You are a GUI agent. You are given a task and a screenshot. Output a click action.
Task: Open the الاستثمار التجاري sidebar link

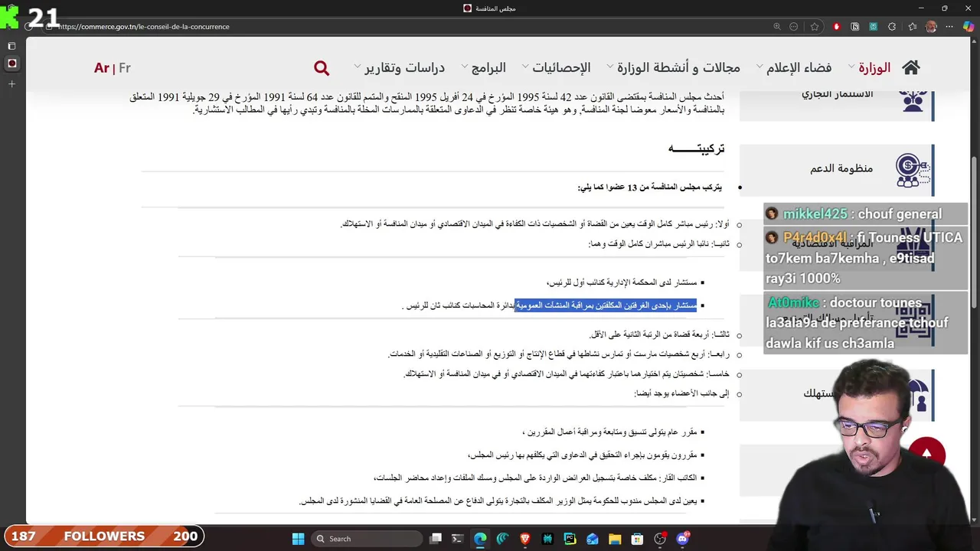click(x=837, y=94)
